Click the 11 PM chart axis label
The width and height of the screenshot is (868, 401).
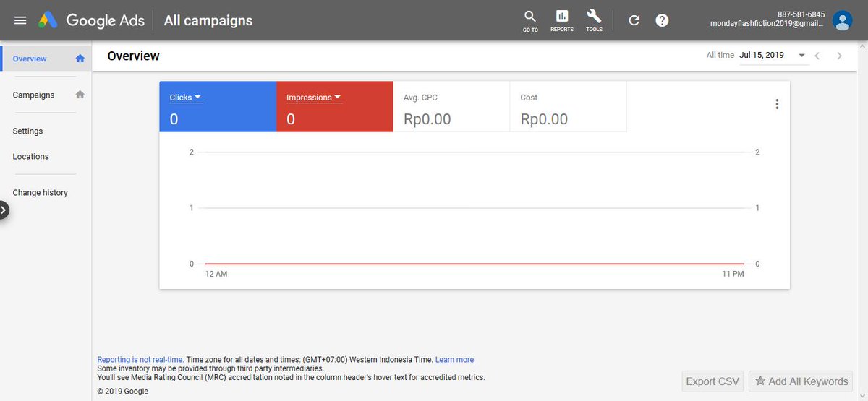(733, 275)
